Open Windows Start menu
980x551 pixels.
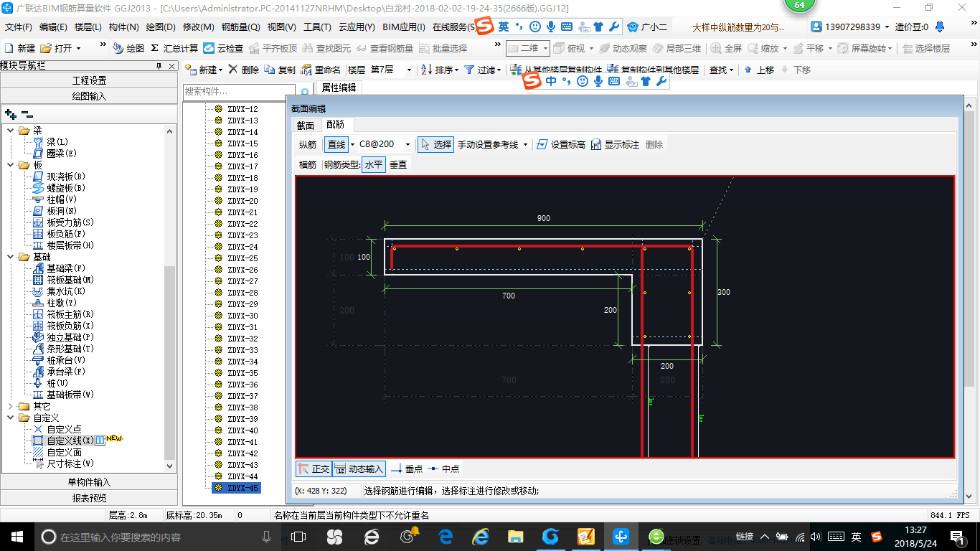[x=16, y=536]
